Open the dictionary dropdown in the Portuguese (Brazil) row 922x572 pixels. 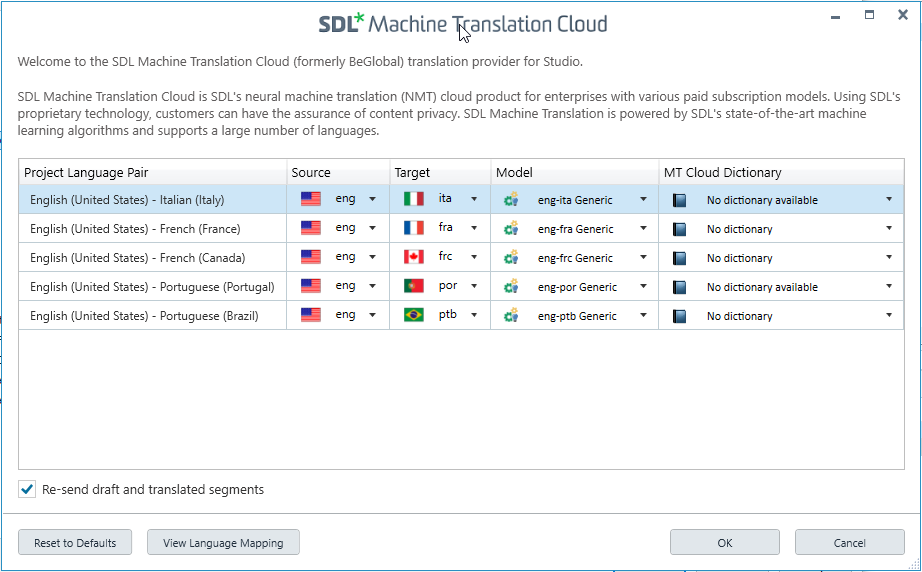(x=889, y=315)
